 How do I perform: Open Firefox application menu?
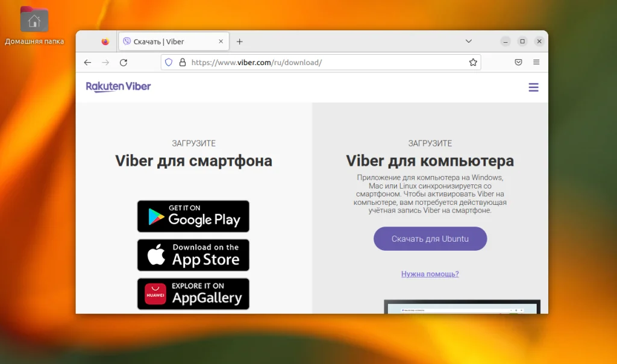536,62
